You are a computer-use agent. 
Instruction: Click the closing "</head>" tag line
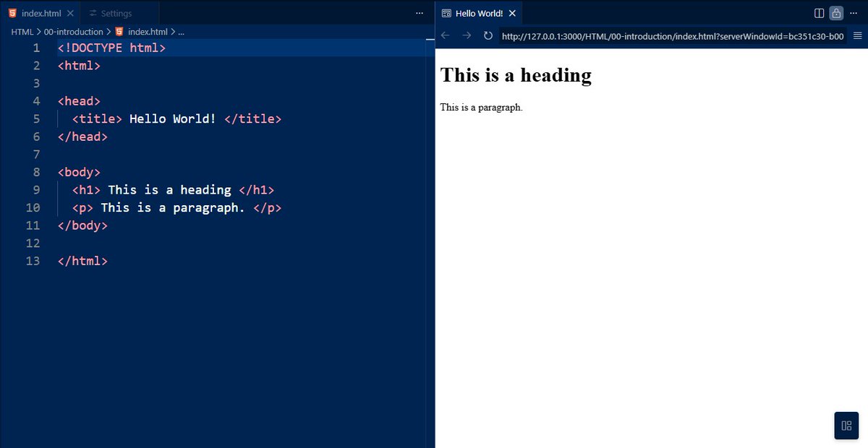coord(82,137)
